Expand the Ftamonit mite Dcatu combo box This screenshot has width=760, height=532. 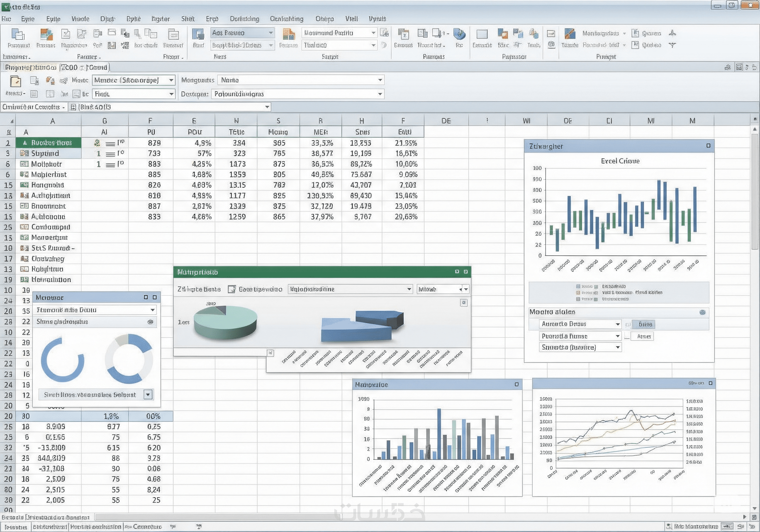pos(153,310)
